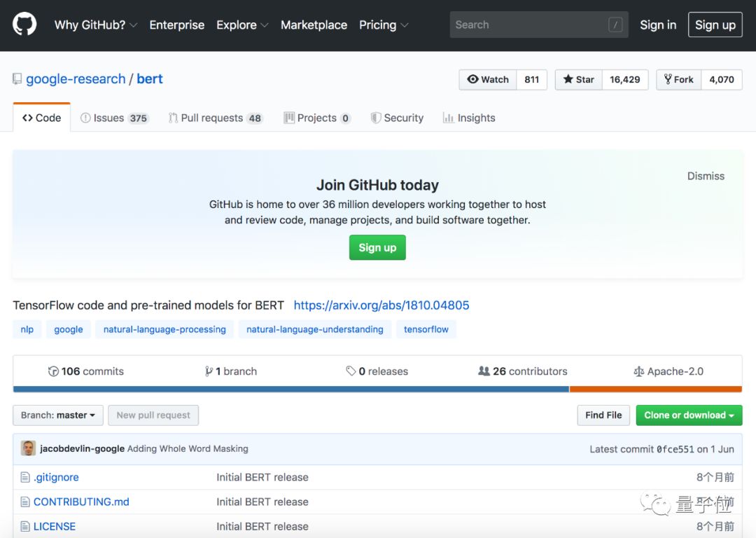
Task: Click inside the Search input field
Action: pyautogui.click(x=528, y=25)
